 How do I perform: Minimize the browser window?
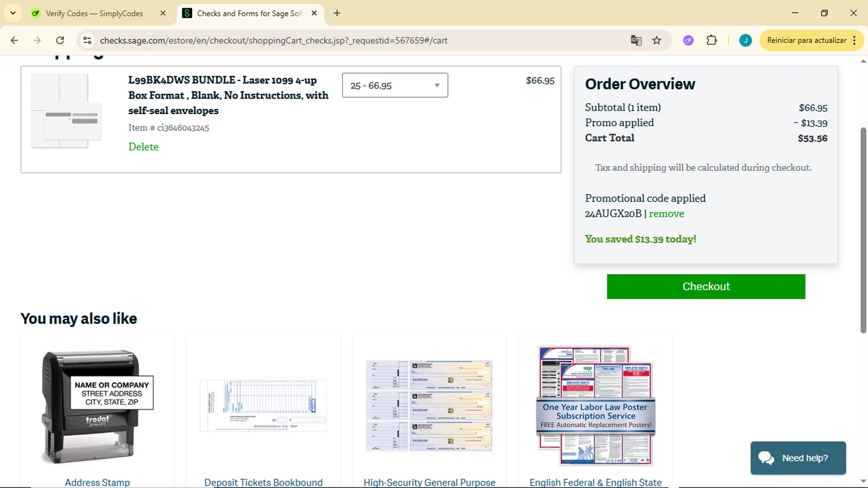tap(795, 13)
